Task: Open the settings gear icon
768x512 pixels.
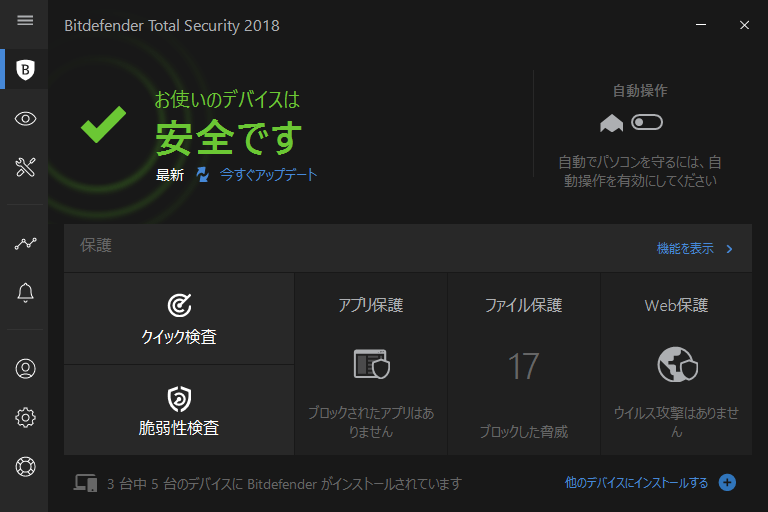Action: coord(26,418)
